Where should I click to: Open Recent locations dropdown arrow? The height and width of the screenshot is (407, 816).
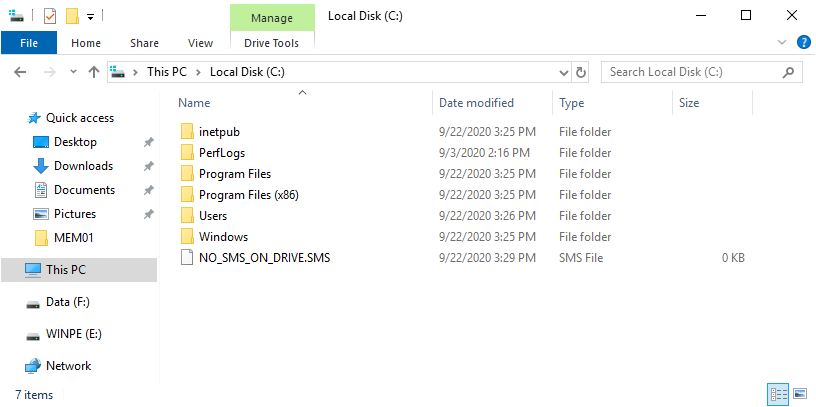(x=72, y=72)
